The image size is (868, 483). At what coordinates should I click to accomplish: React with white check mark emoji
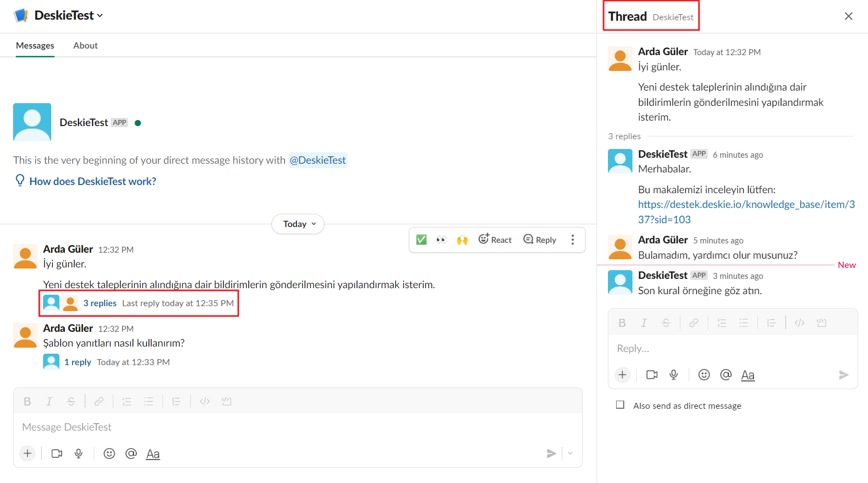(x=421, y=240)
